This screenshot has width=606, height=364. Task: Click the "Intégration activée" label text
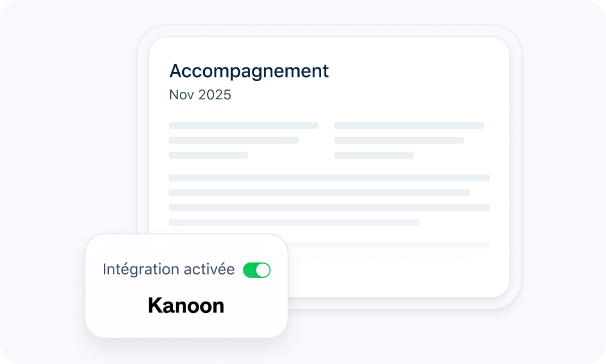tap(169, 270)
